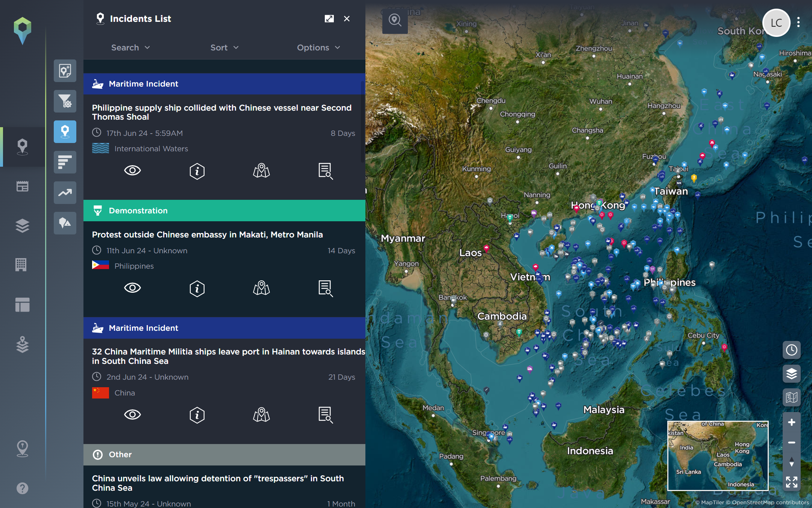Show info for Makati embassy protest

(197, 289)
